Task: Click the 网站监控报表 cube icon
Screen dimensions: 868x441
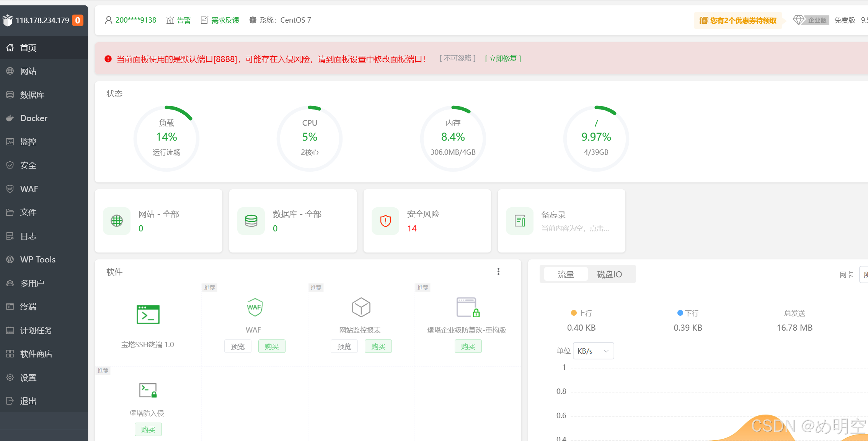Action: (x=361, y=307)
